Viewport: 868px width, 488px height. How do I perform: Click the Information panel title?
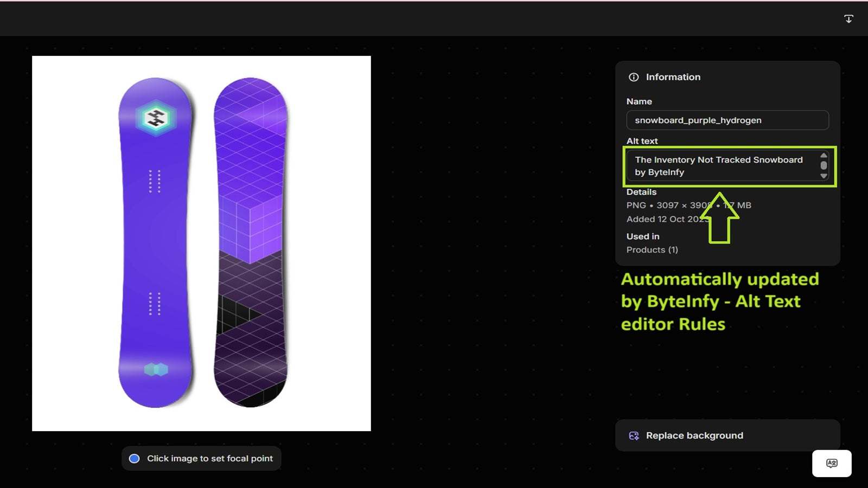[x=673, y=77]
